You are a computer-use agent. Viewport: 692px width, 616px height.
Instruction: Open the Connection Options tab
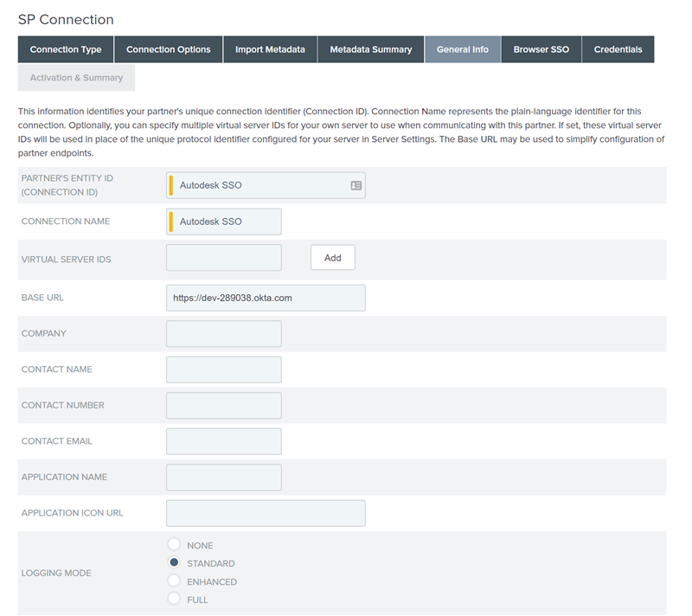[168, 49]
